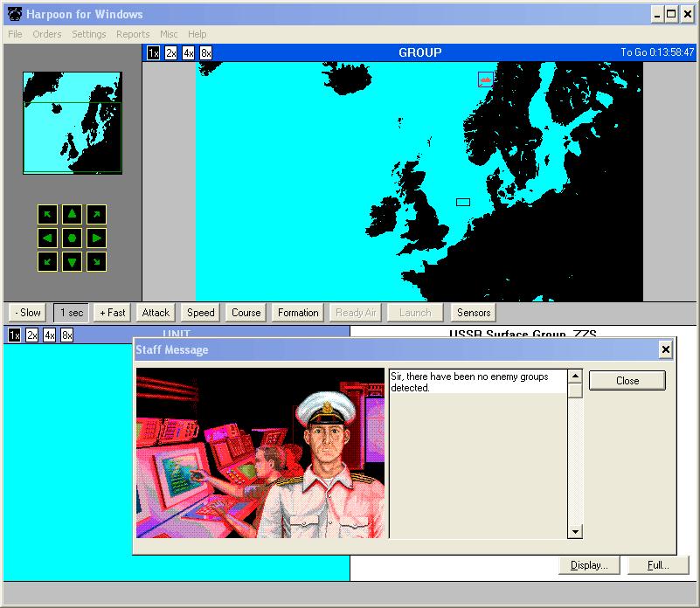Set Group map zoom to 4x
700x608 pixels.
pyautogui.click(x=189, y=53)
